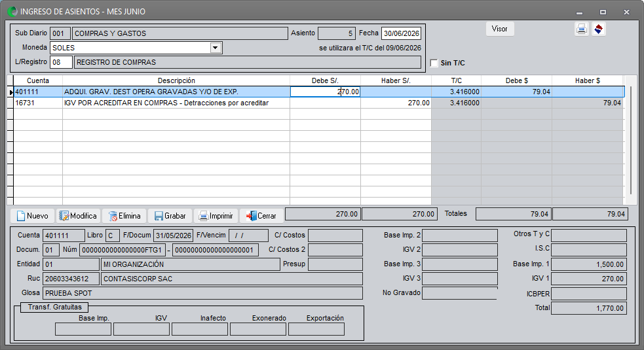This screenshot has height=350, width=644.
Task: Click the lower Cuenta field 401111
Action: coord(64,236)
